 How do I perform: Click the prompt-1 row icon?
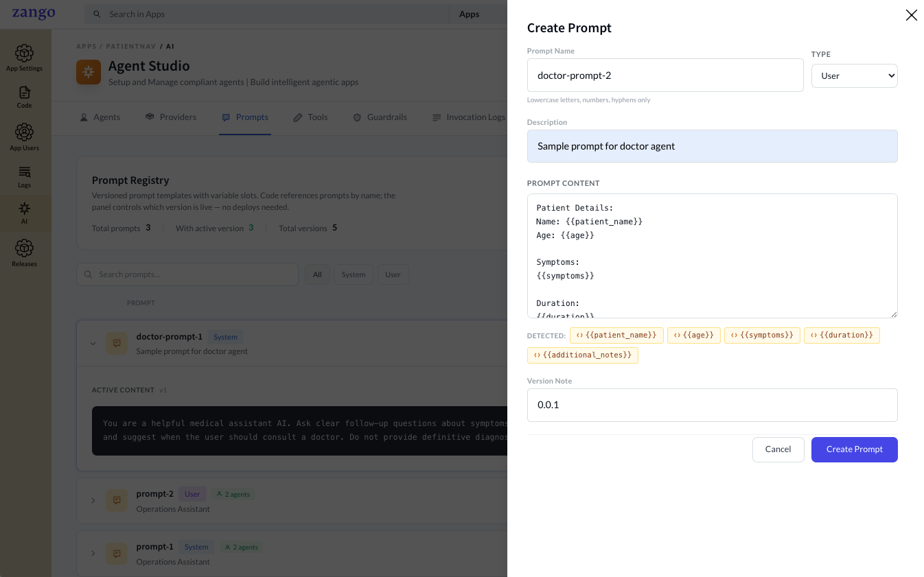click(x=117, y=553)
